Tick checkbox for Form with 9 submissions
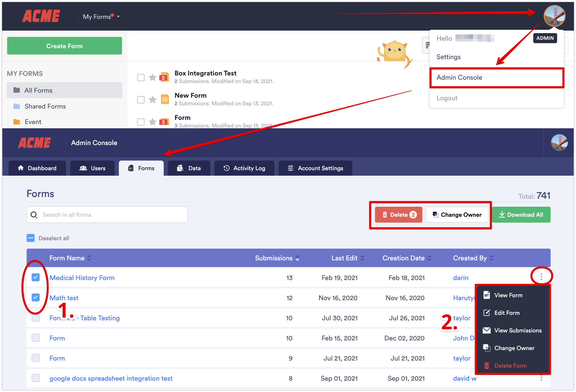Viewport: 576px width, 392px height. pyautogui.click(x=36, y=358)
